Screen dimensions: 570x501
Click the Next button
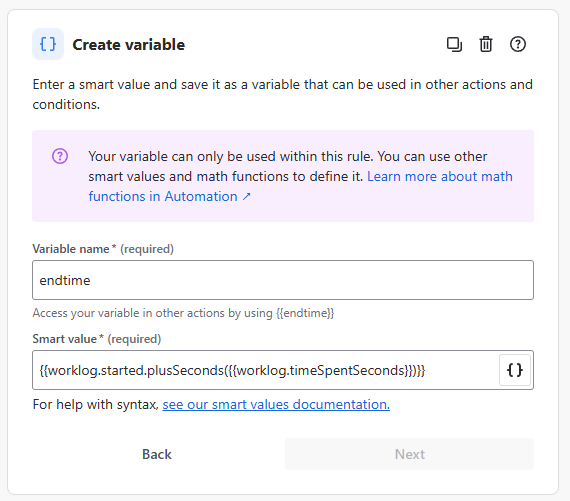(409, 454)
